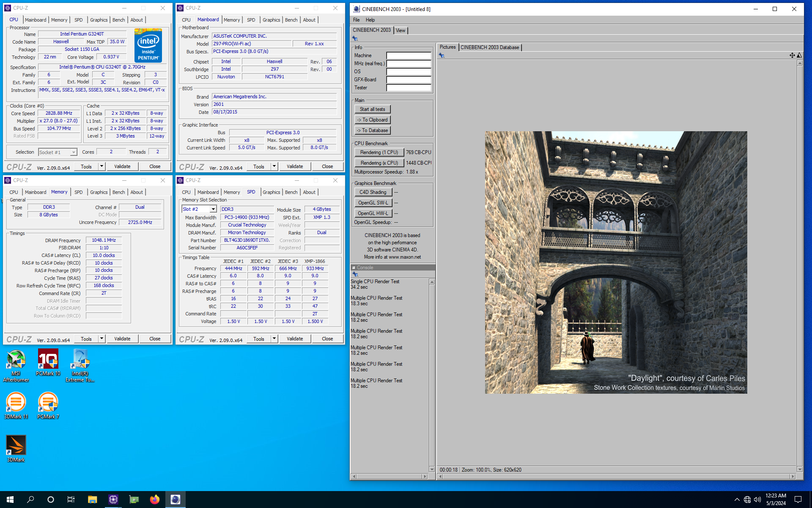
Task: Open Graphics tab in CPU-Z Mainboard window
Action: 272,20
